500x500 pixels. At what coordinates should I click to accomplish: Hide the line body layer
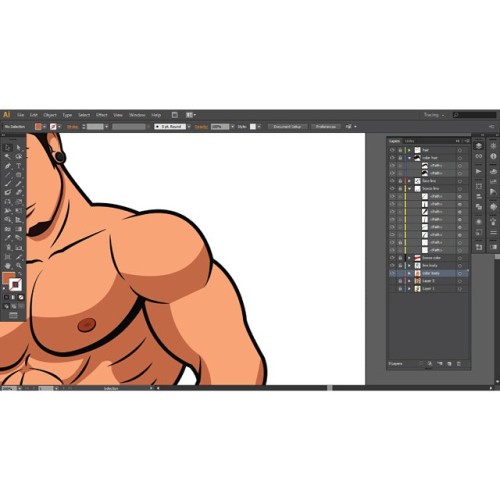(392, 266)
